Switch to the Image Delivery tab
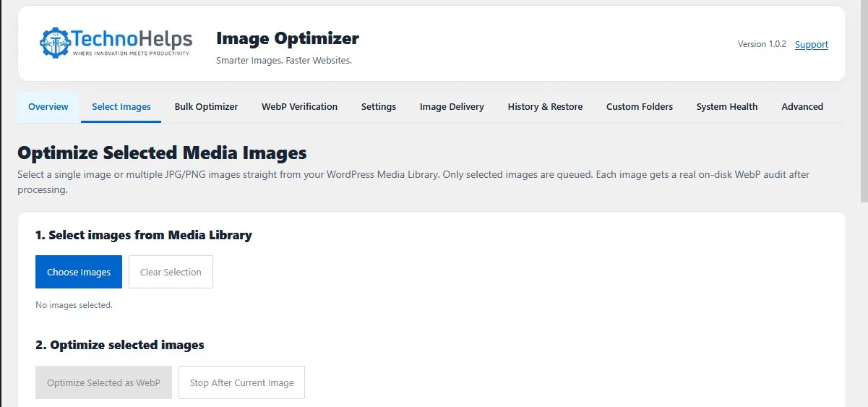This screenshot has width=868, height=407. click(x=452, y=106)
